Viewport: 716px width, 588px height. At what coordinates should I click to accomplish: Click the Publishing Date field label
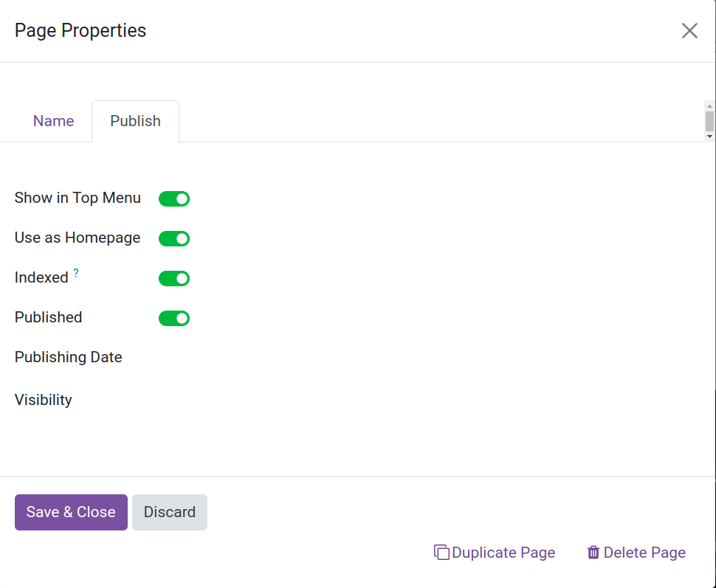(68, 357)
